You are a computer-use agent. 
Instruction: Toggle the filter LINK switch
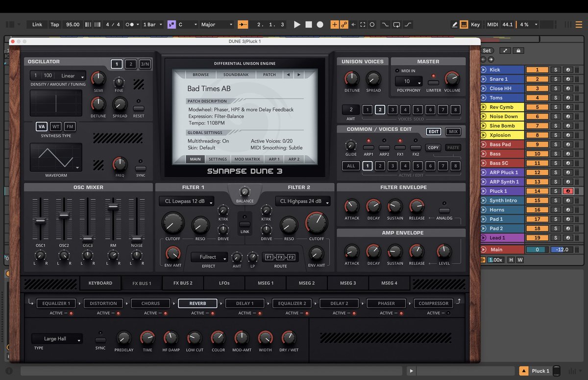[245, 224]
